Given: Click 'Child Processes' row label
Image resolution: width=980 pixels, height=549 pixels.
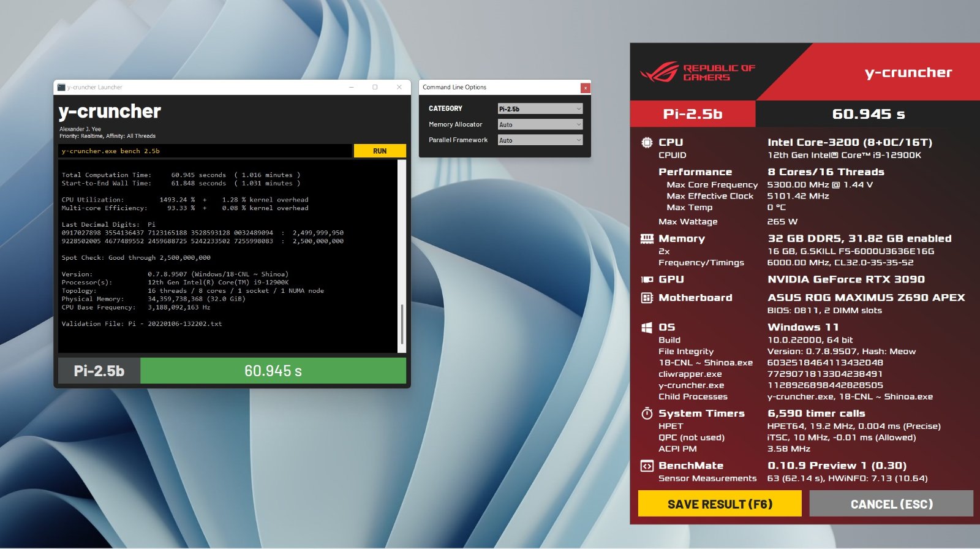Looking at the screenshot, I should coord(693,396).
